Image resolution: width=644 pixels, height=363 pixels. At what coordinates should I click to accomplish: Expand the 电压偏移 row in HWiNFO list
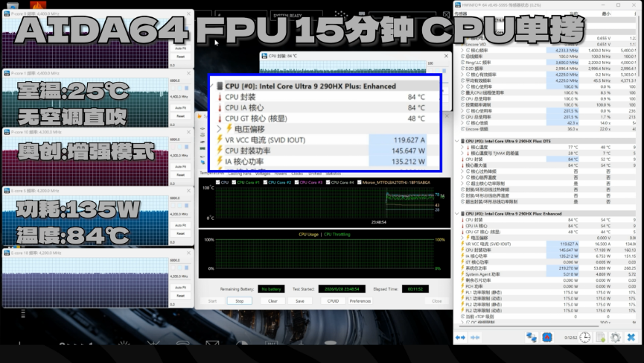pyautogui.click(x=462, y=238)
